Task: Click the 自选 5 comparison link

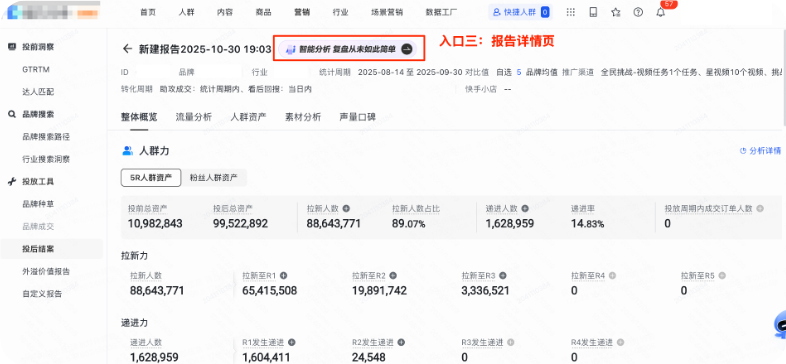Action: click(x=508, y=72)
